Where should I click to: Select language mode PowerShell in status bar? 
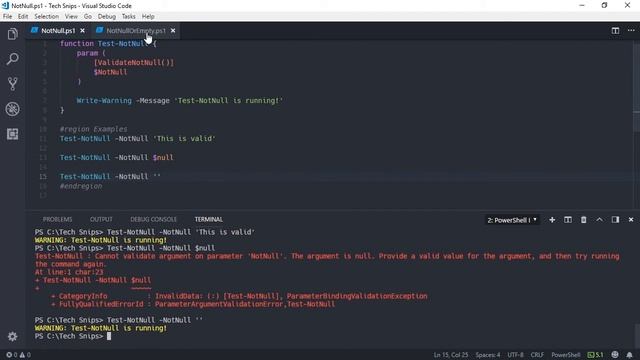565,355
